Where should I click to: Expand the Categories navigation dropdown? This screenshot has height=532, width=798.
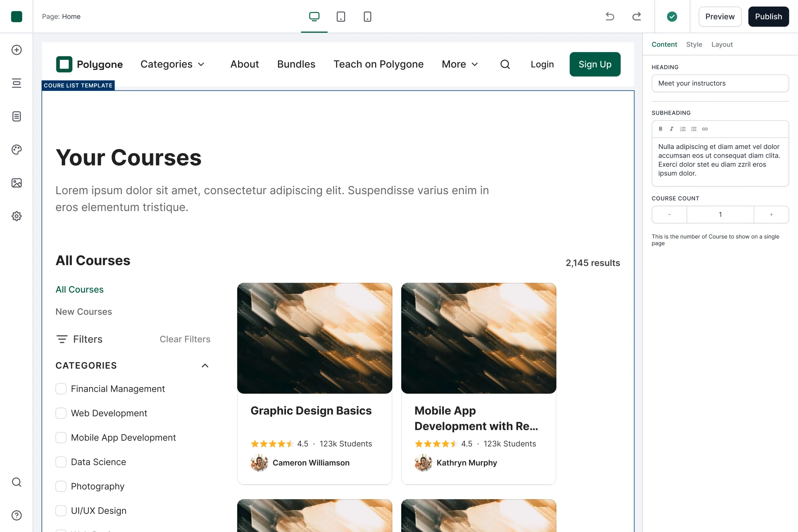(172, 64)
